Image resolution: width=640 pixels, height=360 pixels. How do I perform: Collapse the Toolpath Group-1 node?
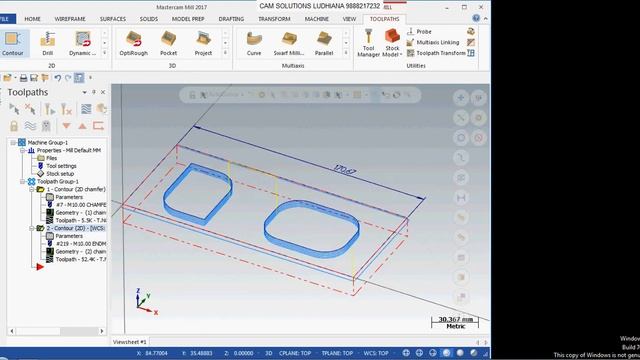22,181
